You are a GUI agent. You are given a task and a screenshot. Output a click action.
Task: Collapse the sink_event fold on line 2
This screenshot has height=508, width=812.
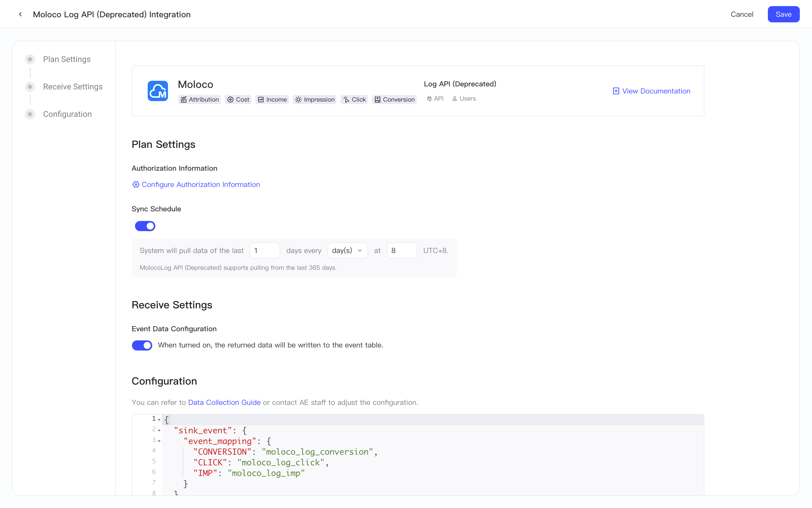[159, 430]
